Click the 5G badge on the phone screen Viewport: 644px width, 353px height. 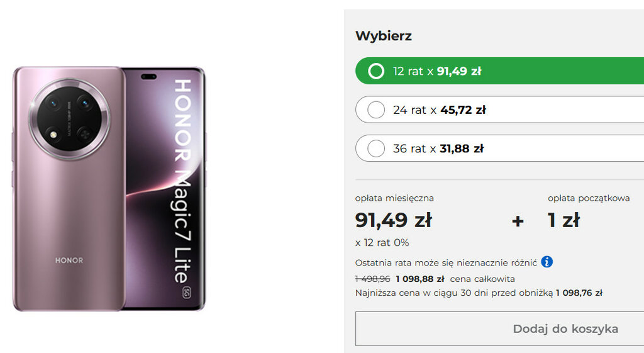coord(186,292)
